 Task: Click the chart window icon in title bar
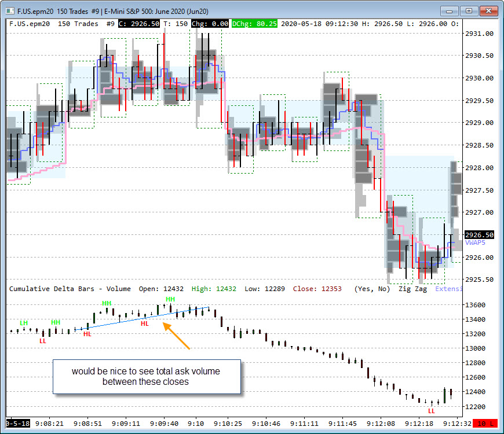(10, 11)
